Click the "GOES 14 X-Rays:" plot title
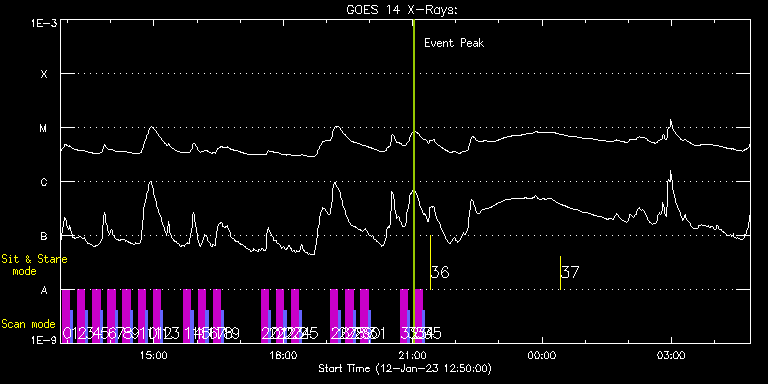The width and height of the screenshot is (768, 384). pyautogui.click(x=402, y=10)
